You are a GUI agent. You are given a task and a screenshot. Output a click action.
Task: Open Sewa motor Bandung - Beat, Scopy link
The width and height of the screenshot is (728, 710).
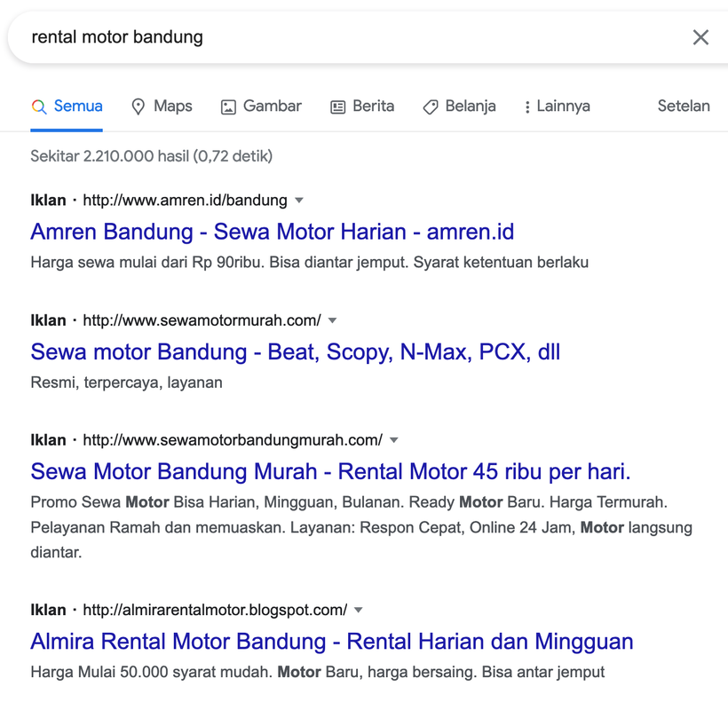[295, 351]
